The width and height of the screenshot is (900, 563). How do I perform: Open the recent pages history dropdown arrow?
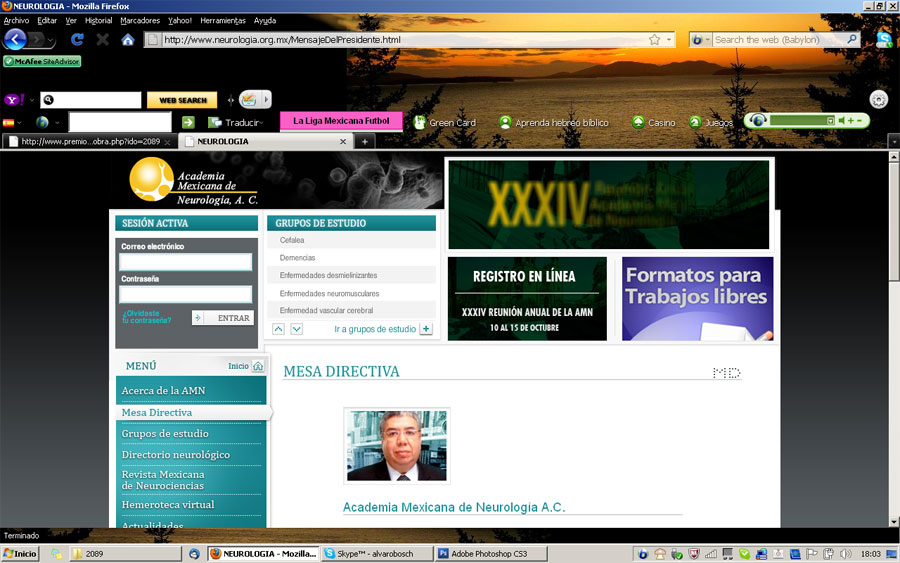tap(51, 40)
